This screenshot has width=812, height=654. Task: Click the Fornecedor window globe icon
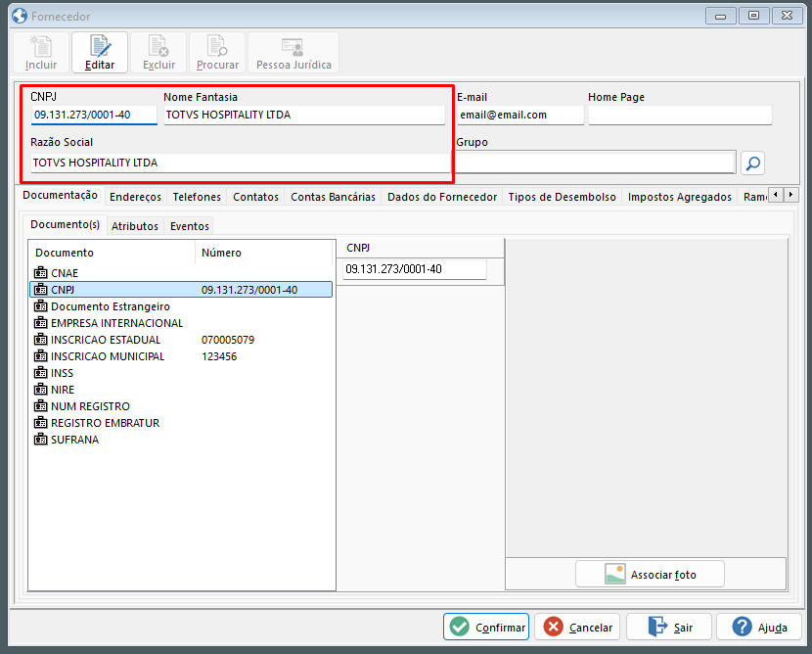point(20,16)
